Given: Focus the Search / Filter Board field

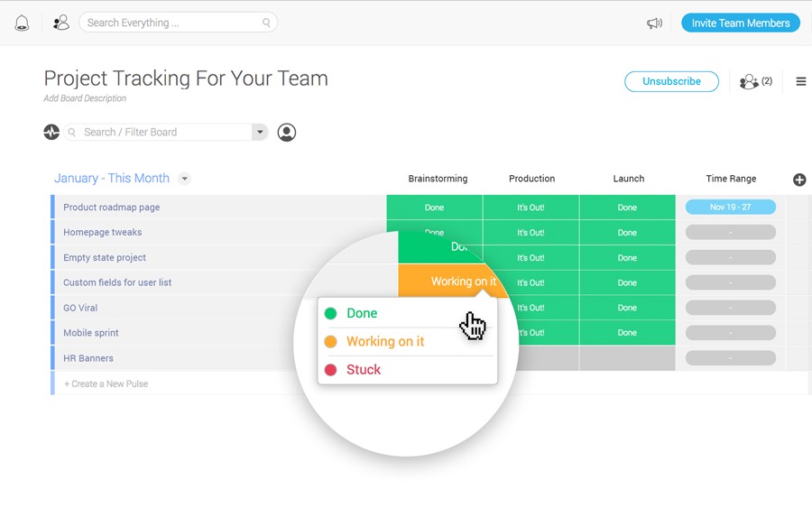Looking at the screenshot, I should (x=158, y=132).
